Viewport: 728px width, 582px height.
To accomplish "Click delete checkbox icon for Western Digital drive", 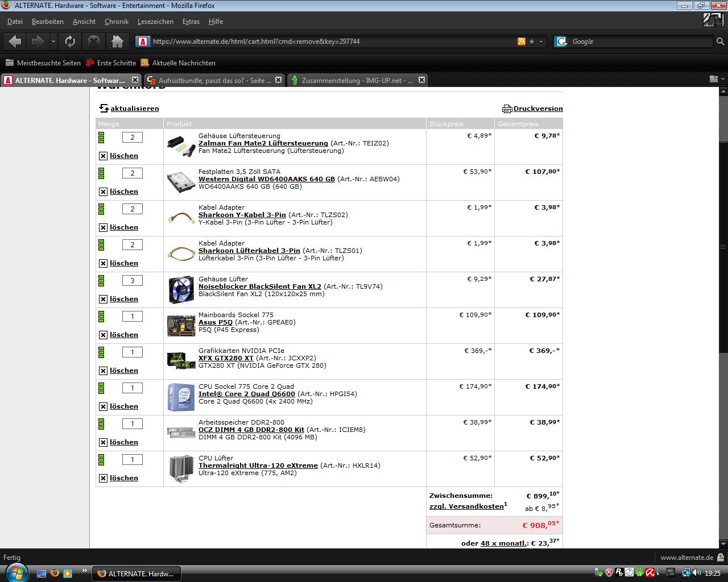I will click(x=103, y=192).
